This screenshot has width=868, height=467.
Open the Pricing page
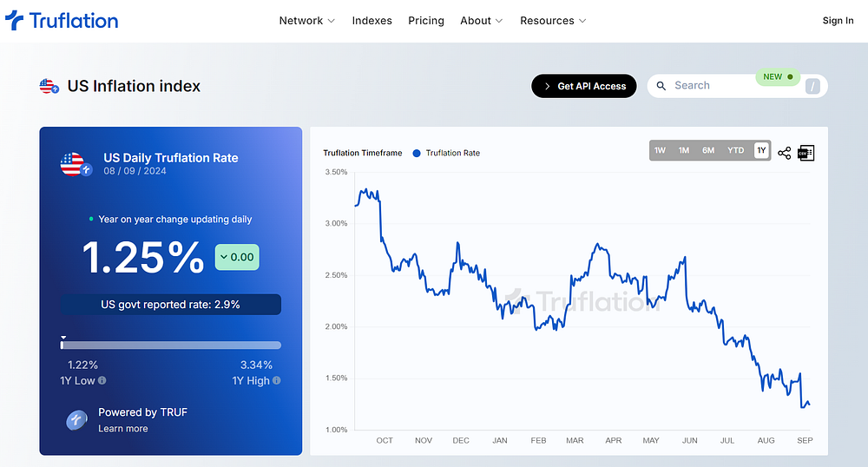point(426,21)
